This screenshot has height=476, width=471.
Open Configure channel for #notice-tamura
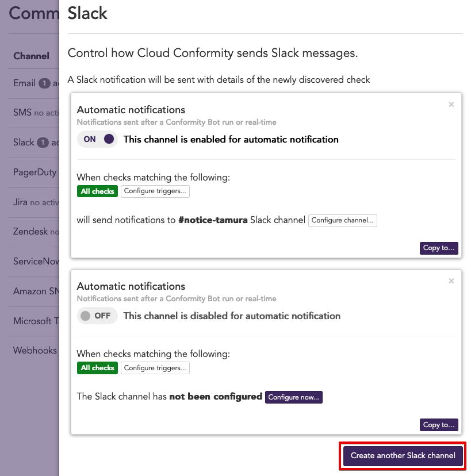343,220
